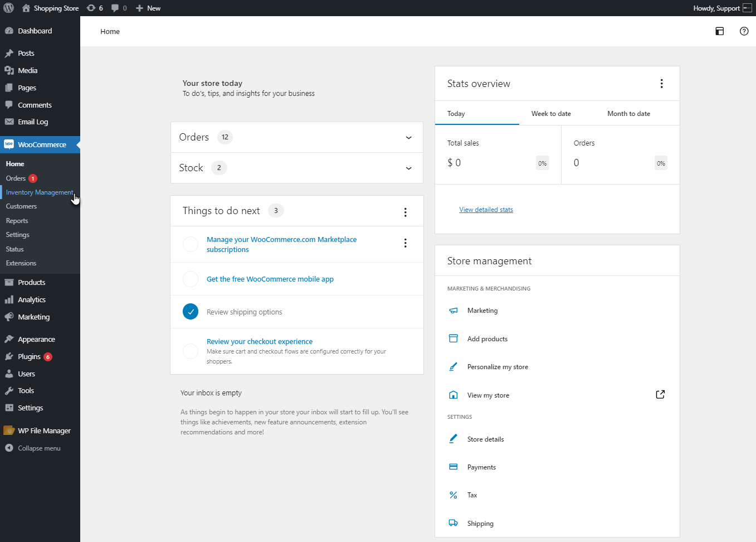Screen dimensions: 756x542
Task: Click Add products in Store management
Action: (x=487, y=338)
